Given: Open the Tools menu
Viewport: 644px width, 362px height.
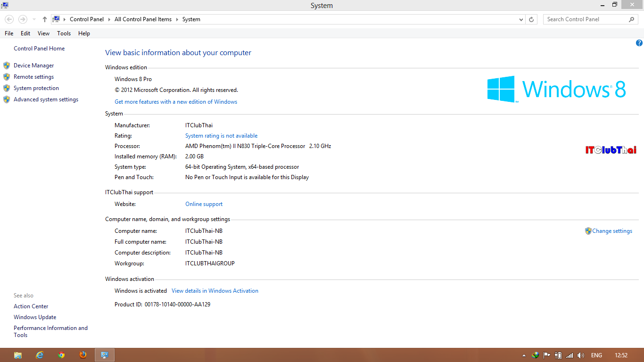Looking at the screenshot, I should tap(64, 33).
